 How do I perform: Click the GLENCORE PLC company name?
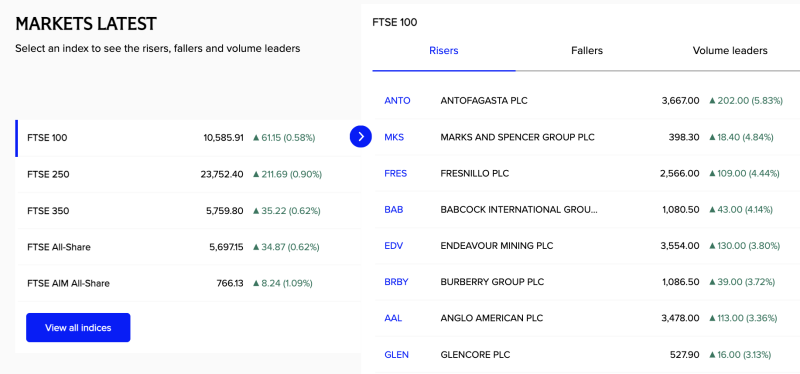475,355
